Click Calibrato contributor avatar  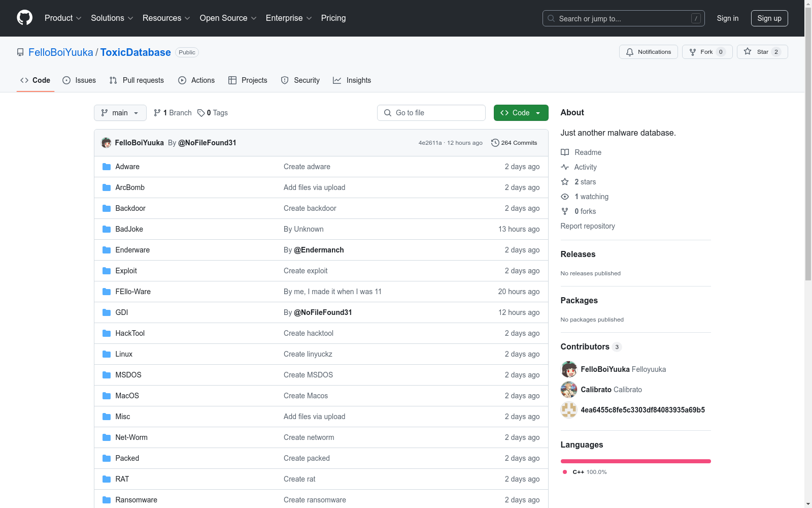[569, 390]
